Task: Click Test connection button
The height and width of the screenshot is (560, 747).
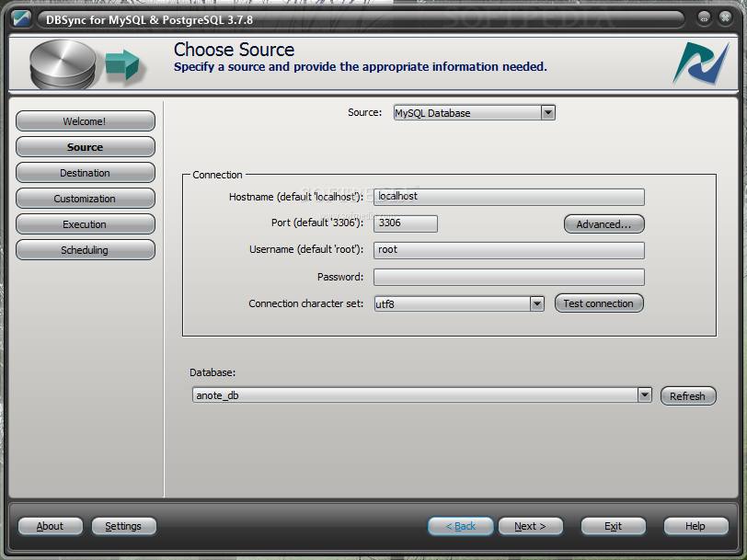Action: point(599,303)
